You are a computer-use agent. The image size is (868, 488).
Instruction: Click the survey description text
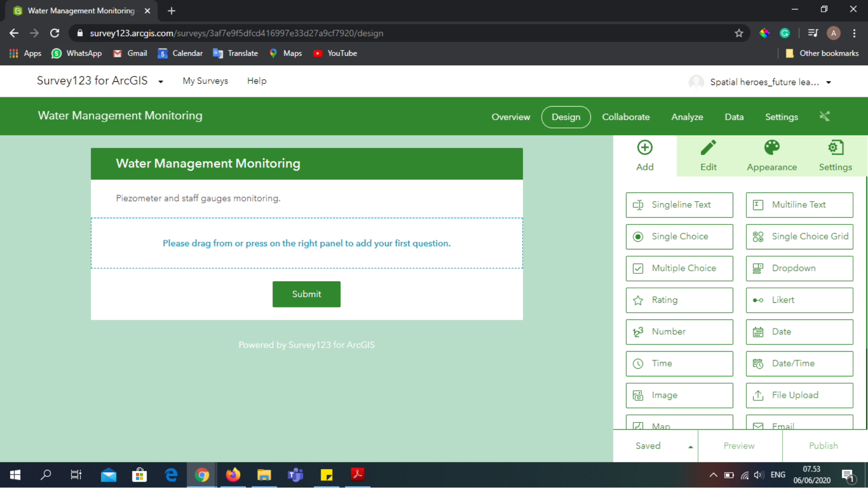click(x=198, y=198)
